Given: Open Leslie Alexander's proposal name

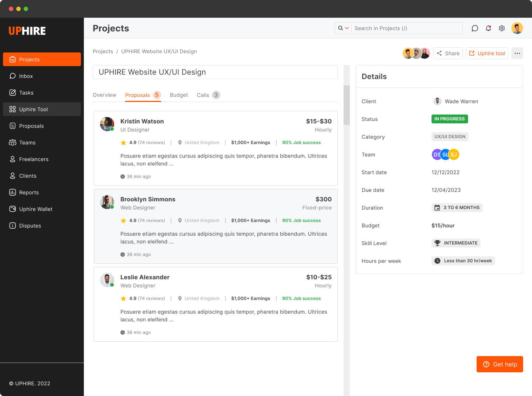Looking at the screenshot, I should [x=145, y=277].
